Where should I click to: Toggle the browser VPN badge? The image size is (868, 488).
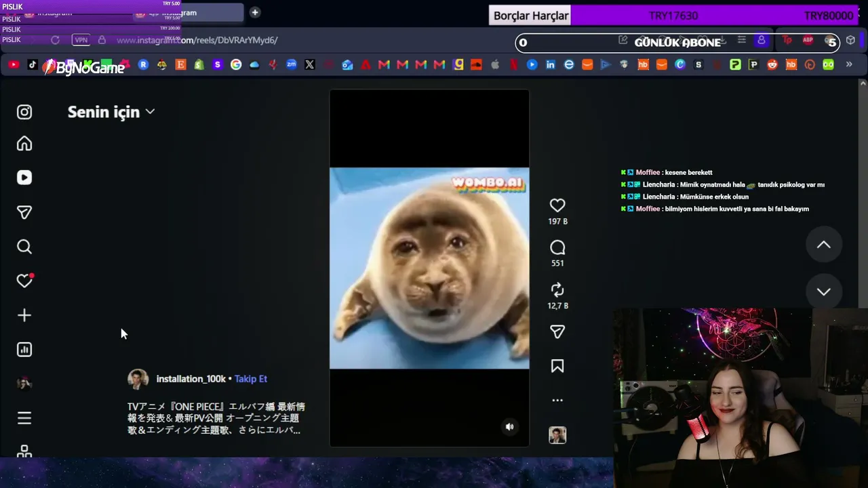pyautogui.click(x=81, y=40)
